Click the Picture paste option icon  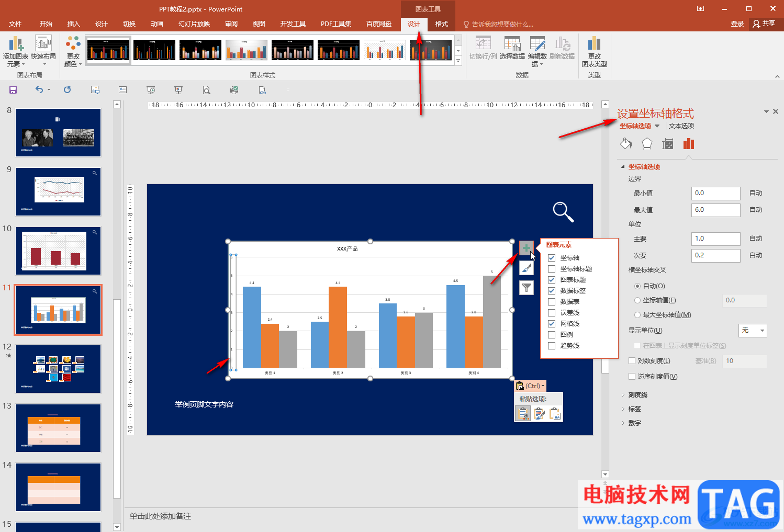point(555,414)
